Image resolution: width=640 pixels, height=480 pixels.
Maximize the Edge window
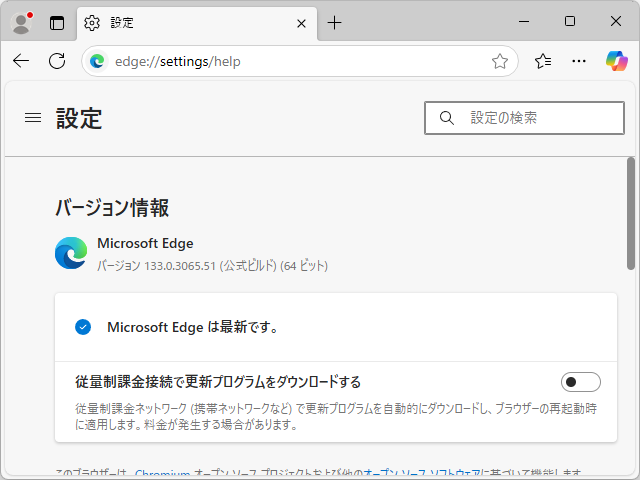570,21
